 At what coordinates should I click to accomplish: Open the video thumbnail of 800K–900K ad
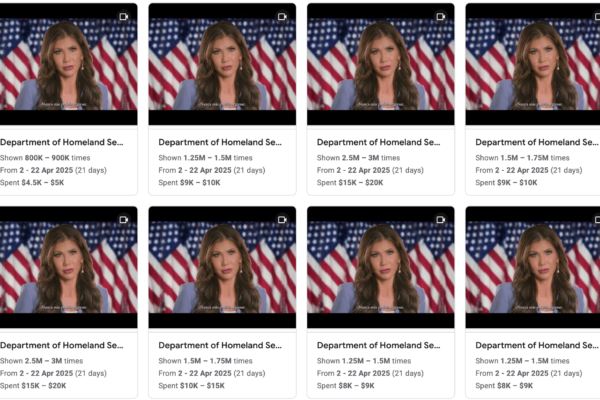(68, 64)
